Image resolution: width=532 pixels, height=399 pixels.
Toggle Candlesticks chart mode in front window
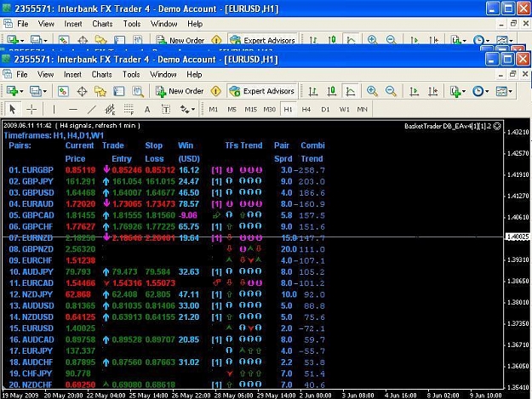pos(331,91)
